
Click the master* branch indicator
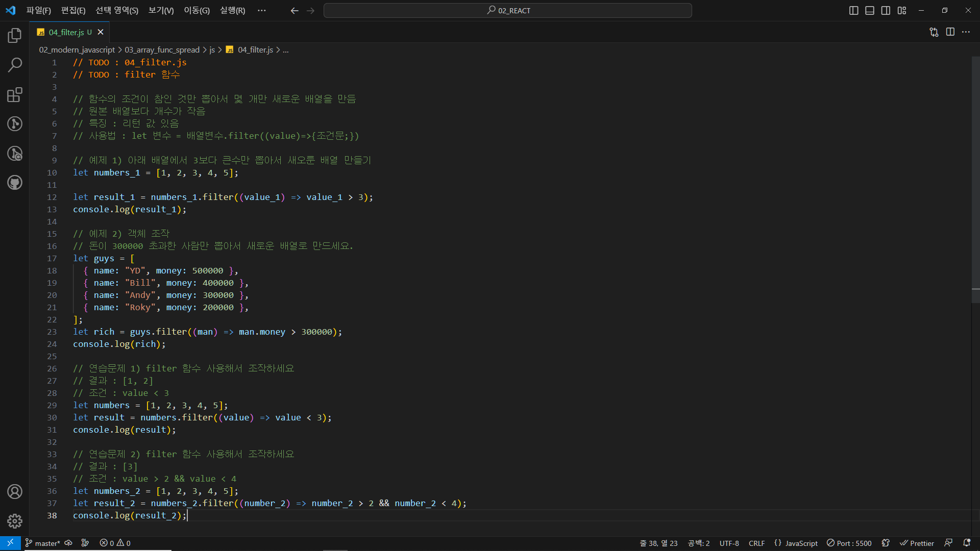coord(43,543)
